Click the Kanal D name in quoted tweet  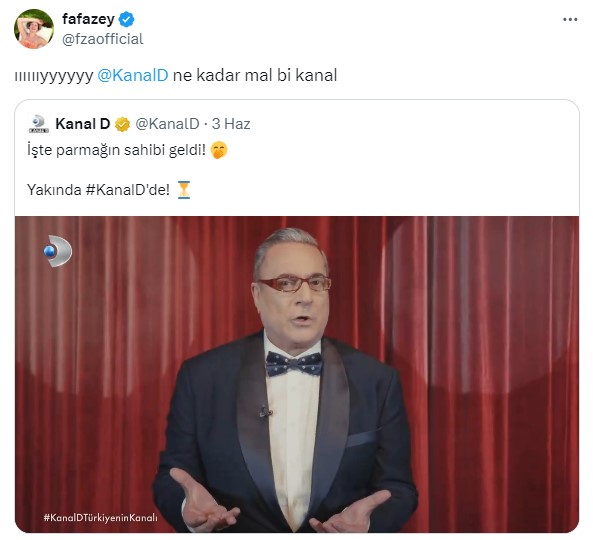[x=82, y=124]
